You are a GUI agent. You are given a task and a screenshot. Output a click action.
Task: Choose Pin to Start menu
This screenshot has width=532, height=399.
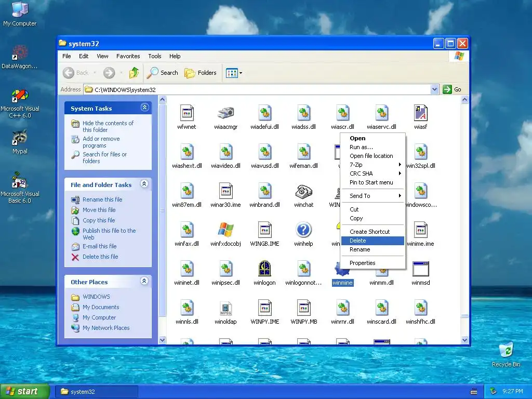pos(373,182)
